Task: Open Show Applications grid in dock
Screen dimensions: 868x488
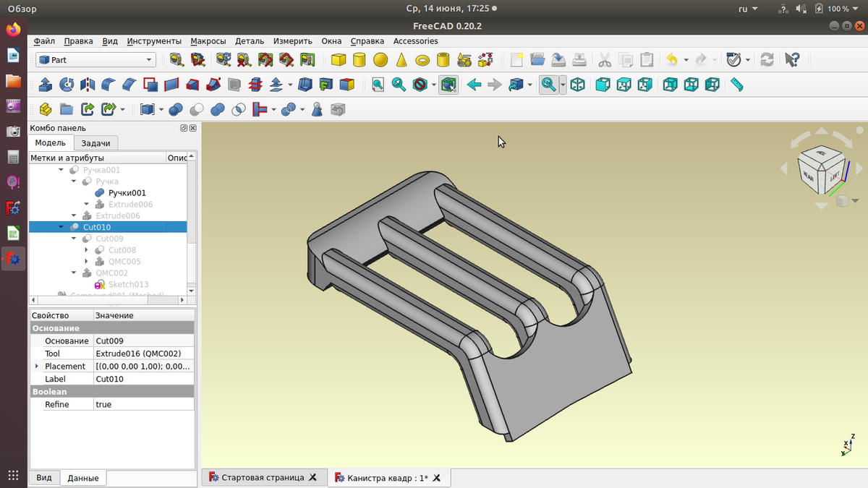Action: coord(13,475)
